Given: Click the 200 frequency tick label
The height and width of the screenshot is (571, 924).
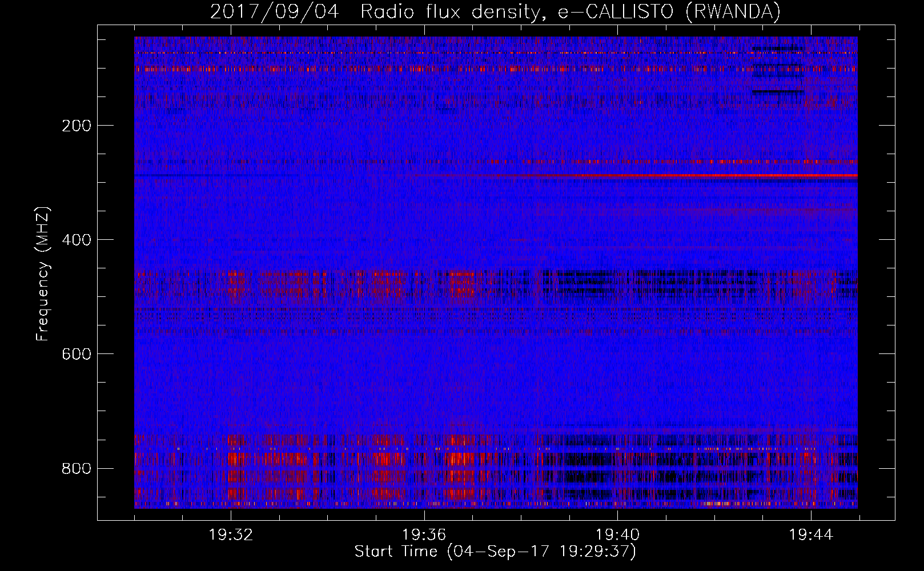Looking at the screenshot, I should point(77,126).
